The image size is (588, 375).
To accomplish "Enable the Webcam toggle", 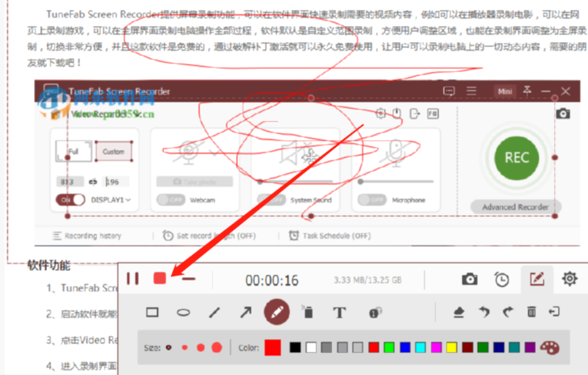I will [172, 200].
